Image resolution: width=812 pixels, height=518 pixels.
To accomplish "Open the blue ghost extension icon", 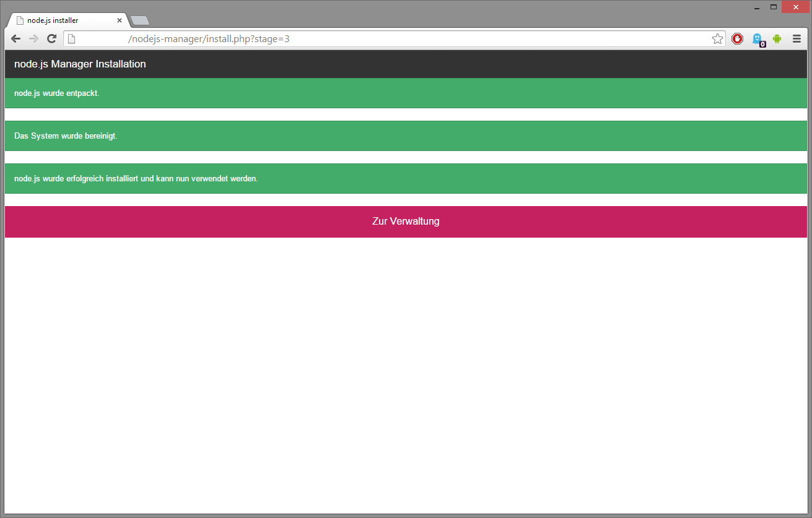I will [x=757, y=40].
